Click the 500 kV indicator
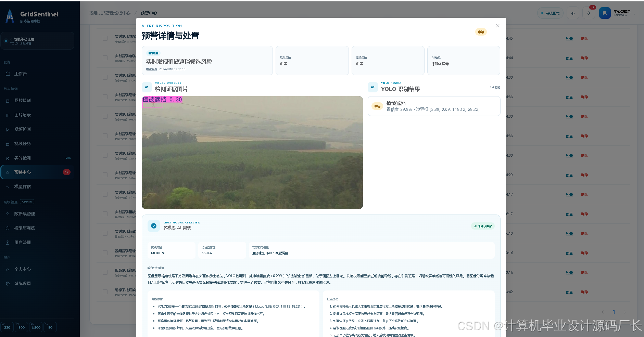 22,327
